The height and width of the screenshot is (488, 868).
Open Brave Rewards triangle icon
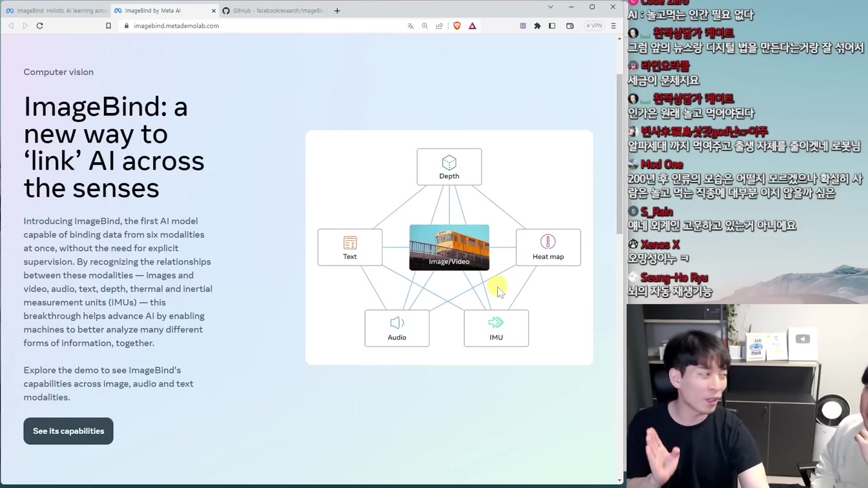[473, 26]
